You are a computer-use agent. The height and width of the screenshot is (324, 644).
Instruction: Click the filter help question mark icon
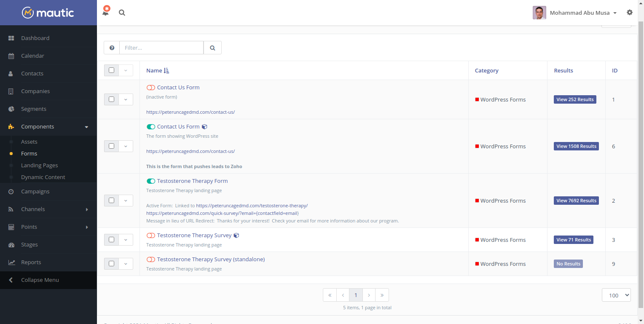coord(112,48)
